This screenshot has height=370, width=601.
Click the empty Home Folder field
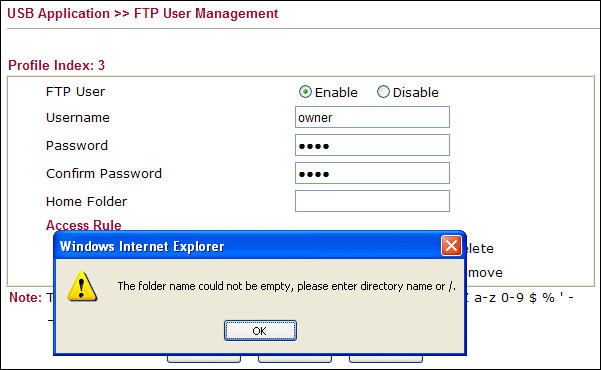(x=372, y=201)
